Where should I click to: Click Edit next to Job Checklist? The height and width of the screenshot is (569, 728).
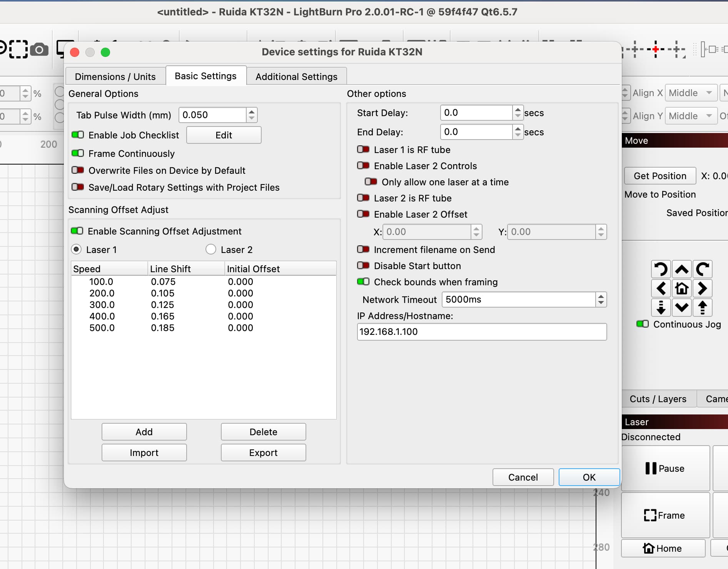224,135
